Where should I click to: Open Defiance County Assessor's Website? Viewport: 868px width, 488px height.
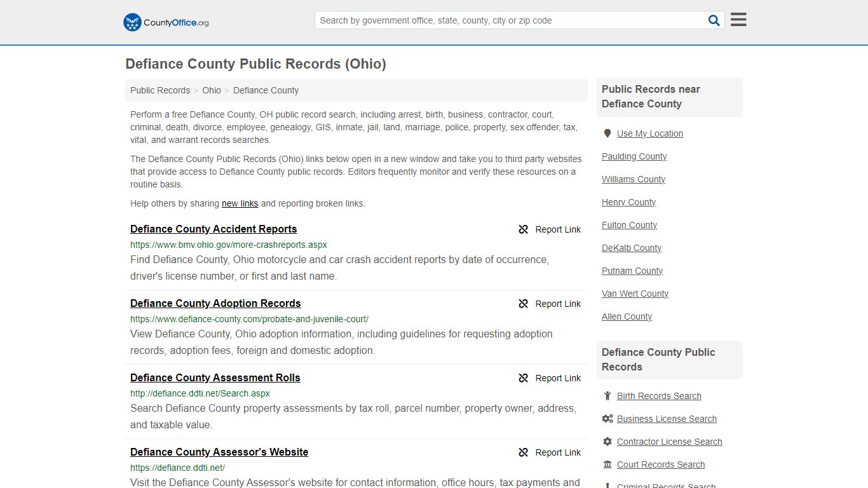click(219, 452)
